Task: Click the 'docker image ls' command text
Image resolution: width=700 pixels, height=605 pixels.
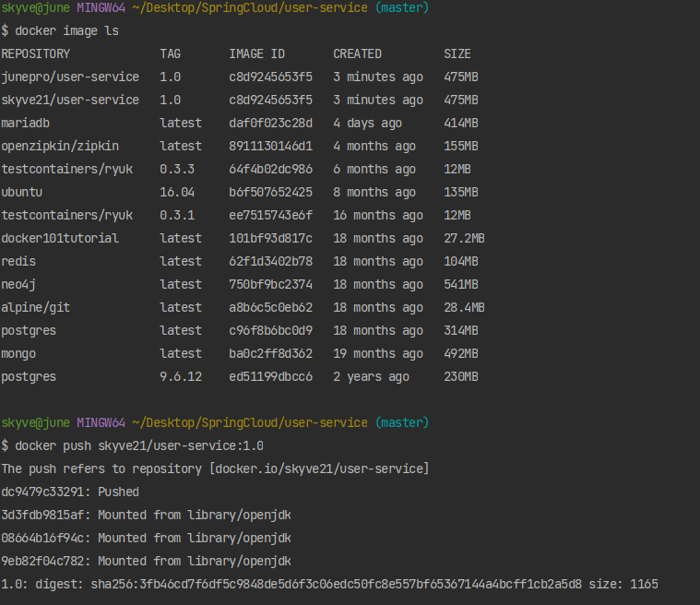Action: pos(67,30)
